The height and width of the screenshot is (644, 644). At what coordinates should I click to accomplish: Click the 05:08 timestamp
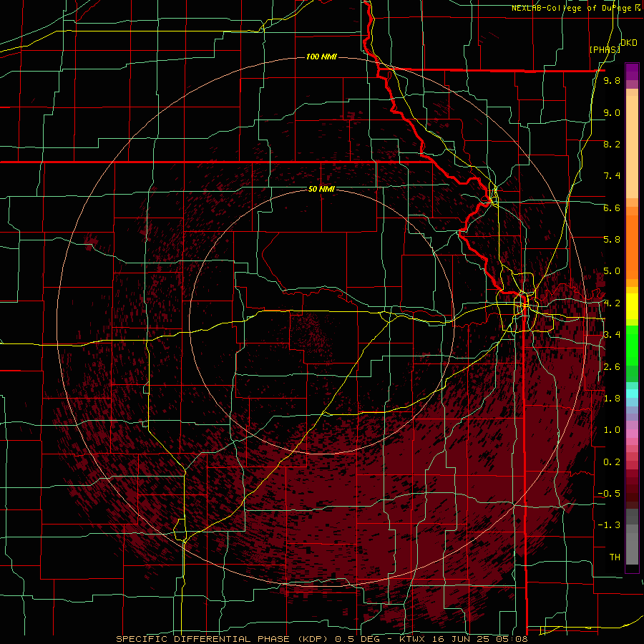tap(512, 639)
